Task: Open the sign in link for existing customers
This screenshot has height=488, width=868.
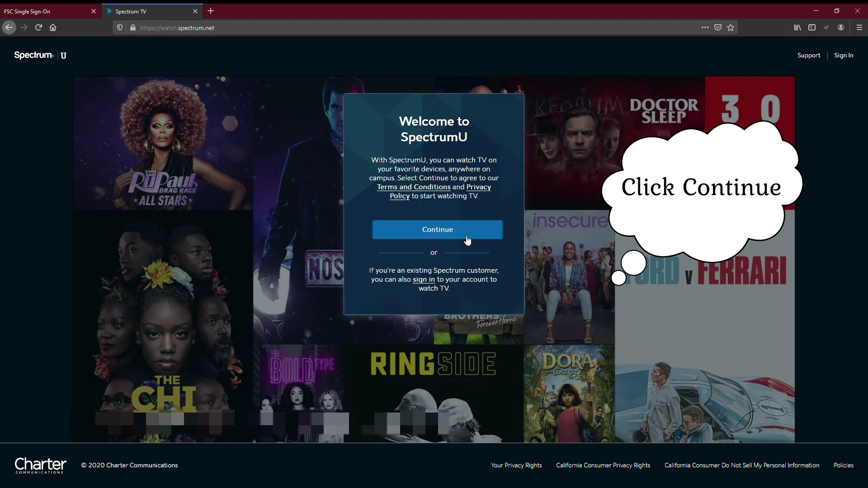Action: coord(424,280)
